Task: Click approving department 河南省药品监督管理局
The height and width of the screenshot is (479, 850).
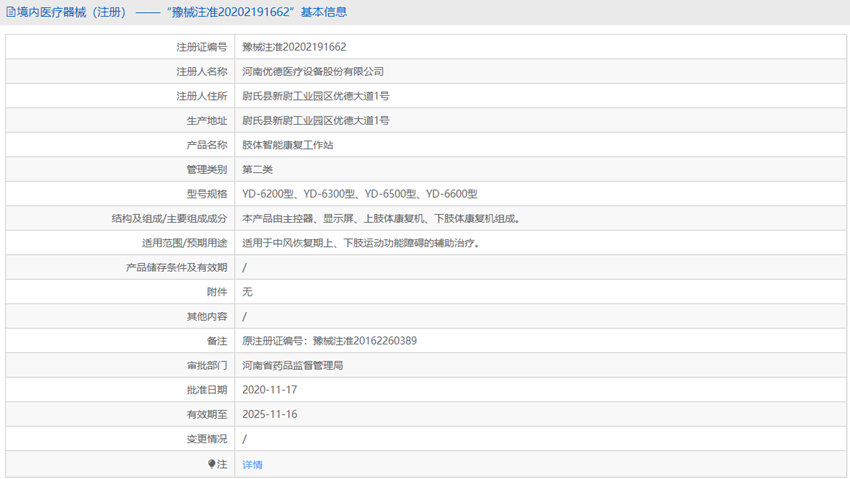Action: pyautogui.click(x=292, y=365)
